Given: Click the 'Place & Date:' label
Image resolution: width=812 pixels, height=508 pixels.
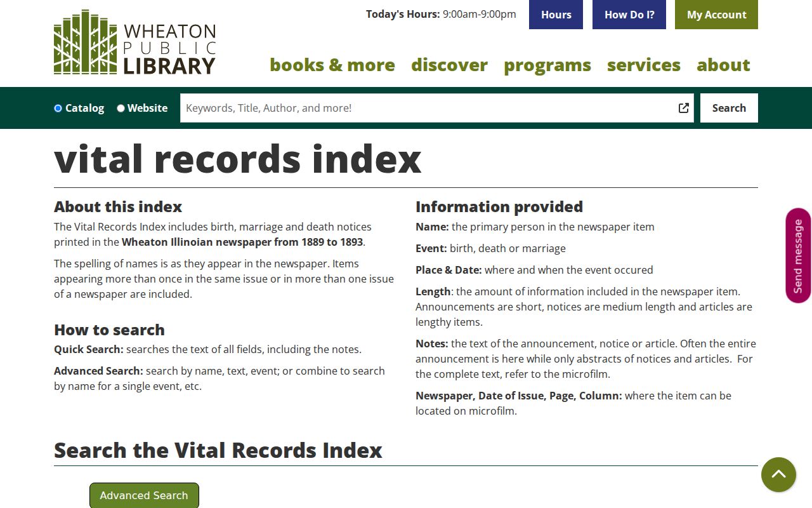Looking at the screenshot, I should (449, 270).
